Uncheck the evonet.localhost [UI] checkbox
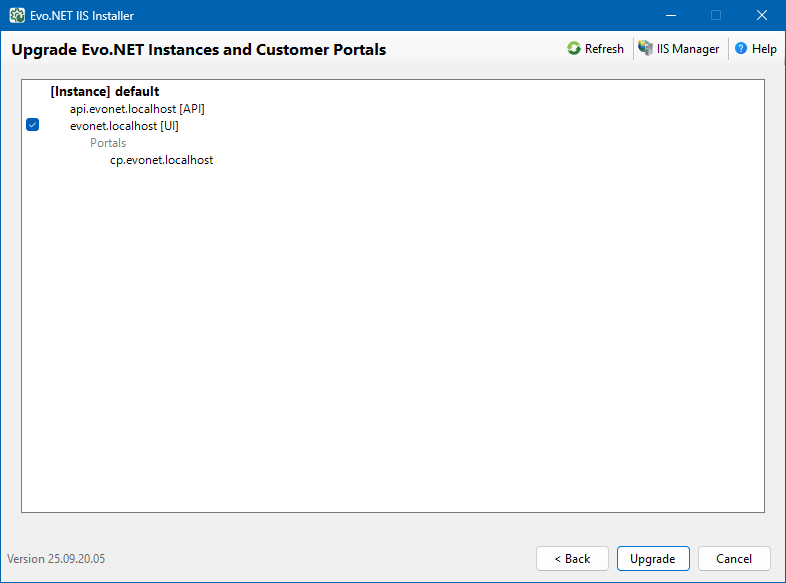 point(32,125)
